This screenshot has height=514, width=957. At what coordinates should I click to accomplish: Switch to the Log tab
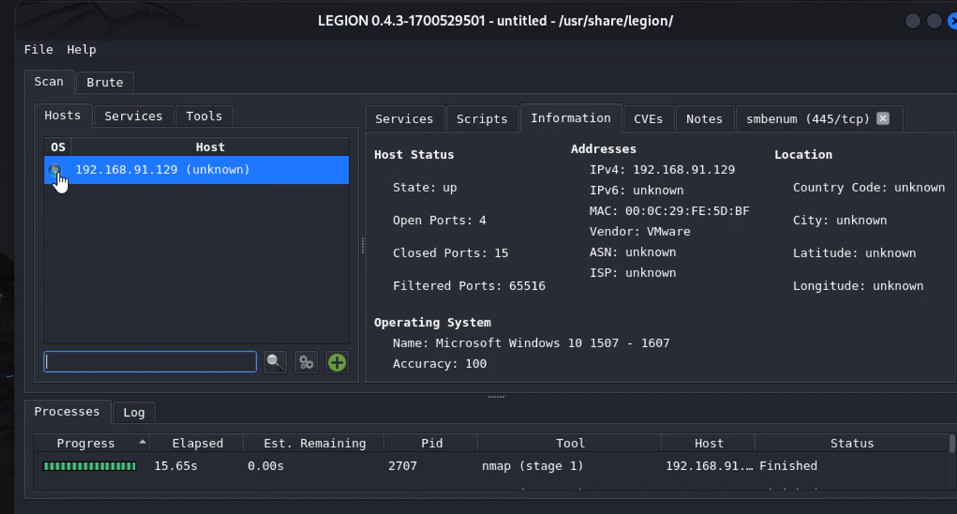(134, 413)
